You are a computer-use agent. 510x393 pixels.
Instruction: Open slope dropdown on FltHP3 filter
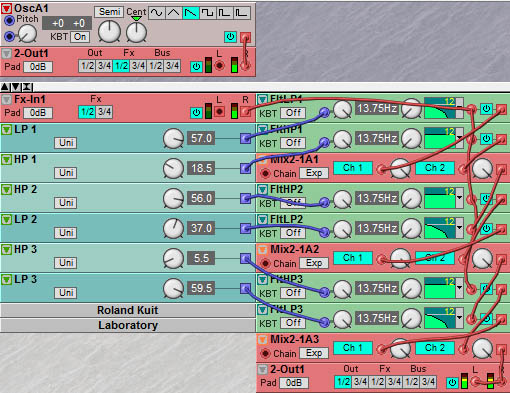tap(459, 288)
